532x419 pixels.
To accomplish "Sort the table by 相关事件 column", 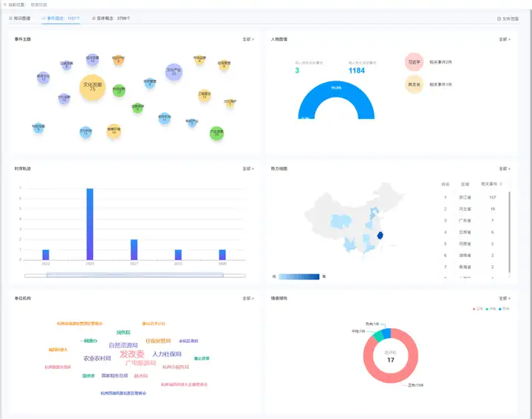I will coord(501,183).
